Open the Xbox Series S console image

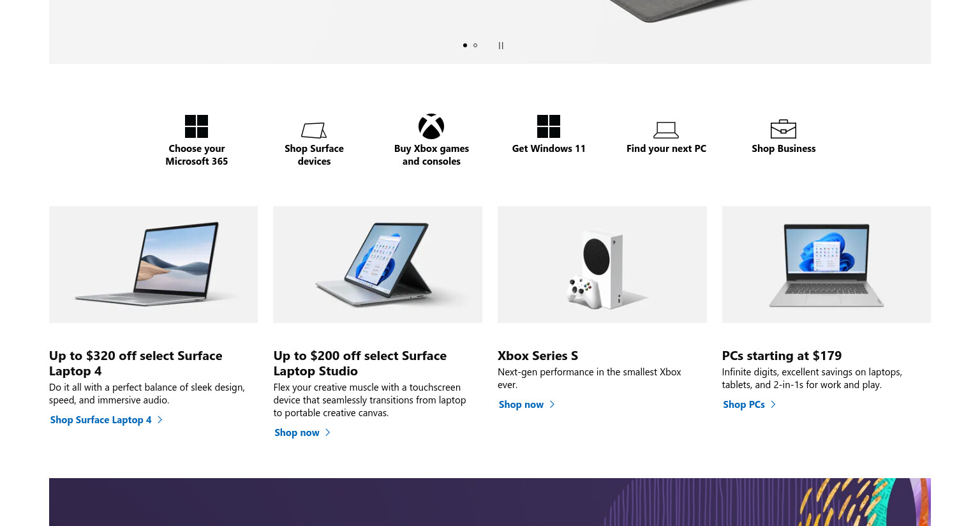pos(602,264)
